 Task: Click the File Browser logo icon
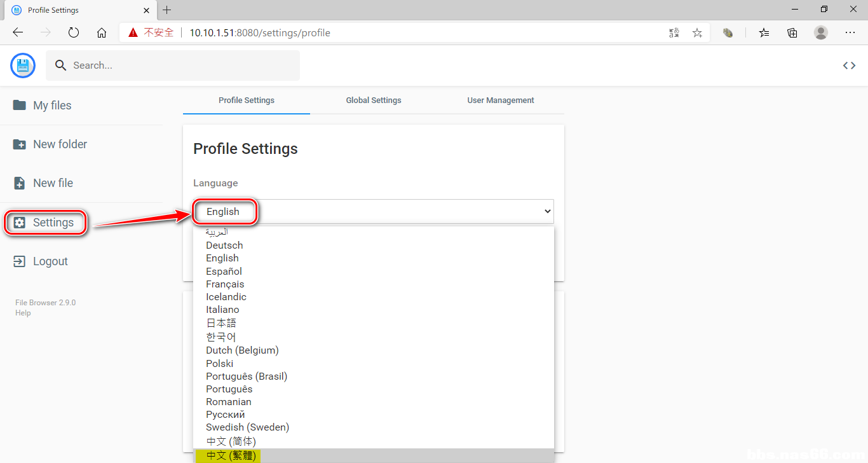coord(23,66)
